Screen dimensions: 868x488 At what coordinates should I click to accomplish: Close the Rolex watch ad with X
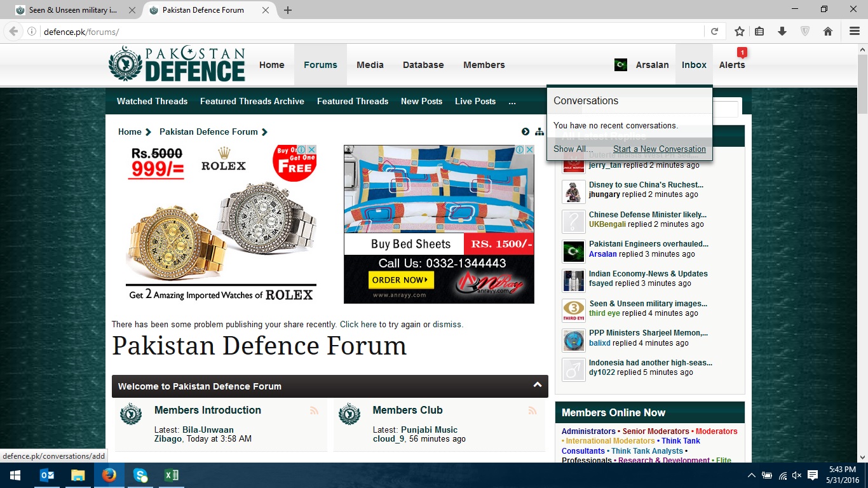(x=312, y=149)
